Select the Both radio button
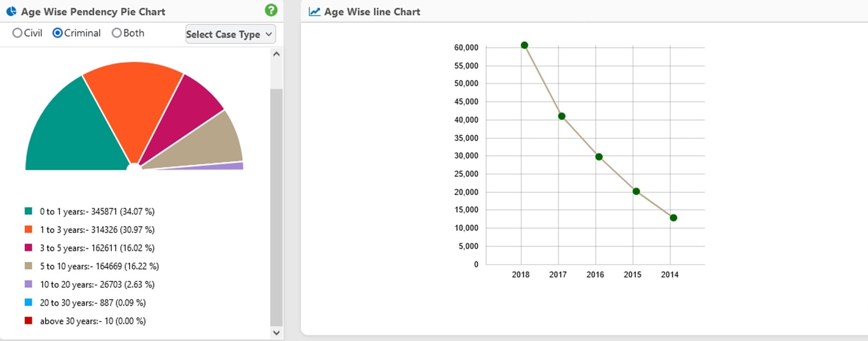 point(117,33)
